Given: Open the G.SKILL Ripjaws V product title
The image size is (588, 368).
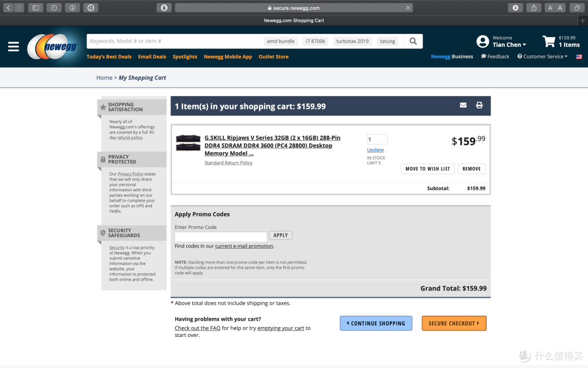Looking at the screenshot, I should (272, 146).
